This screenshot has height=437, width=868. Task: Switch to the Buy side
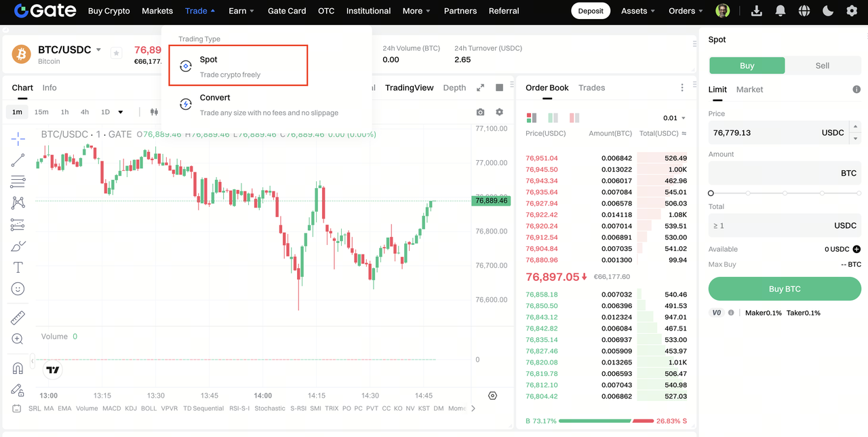[747, 66]
